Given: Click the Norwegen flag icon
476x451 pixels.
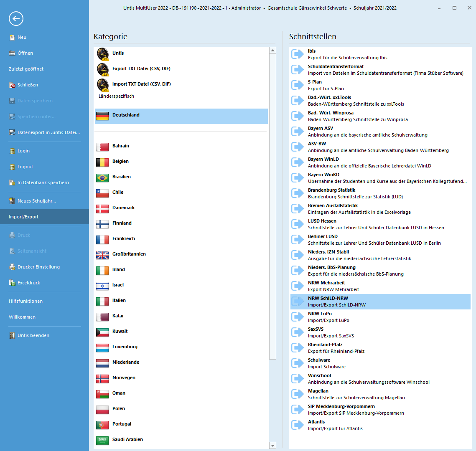Looking at the screenshot, I should (x=102, y=378).
